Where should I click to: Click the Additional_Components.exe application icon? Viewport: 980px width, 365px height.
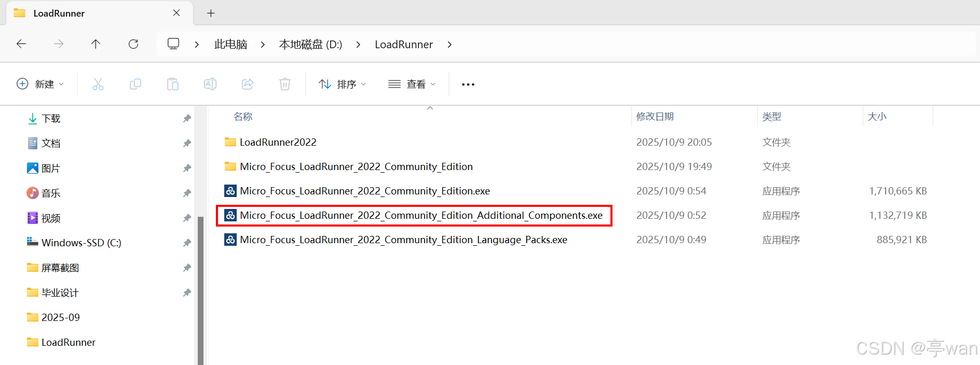point(230,215)
